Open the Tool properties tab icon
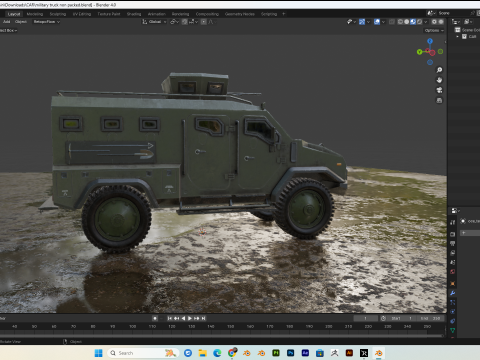The image size is (480, 360). pos(452,222)
